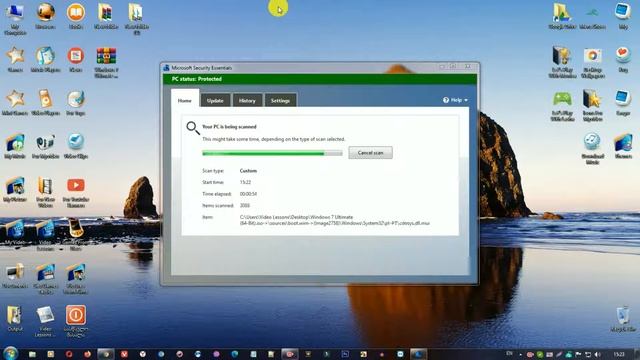
Task: Click the blue Help question mark icon
Action: coord(446,100)
